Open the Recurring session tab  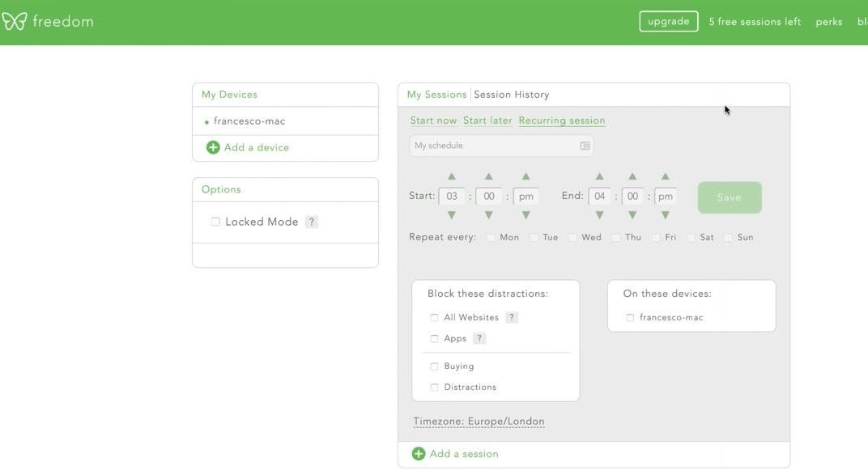pos(562,121)
